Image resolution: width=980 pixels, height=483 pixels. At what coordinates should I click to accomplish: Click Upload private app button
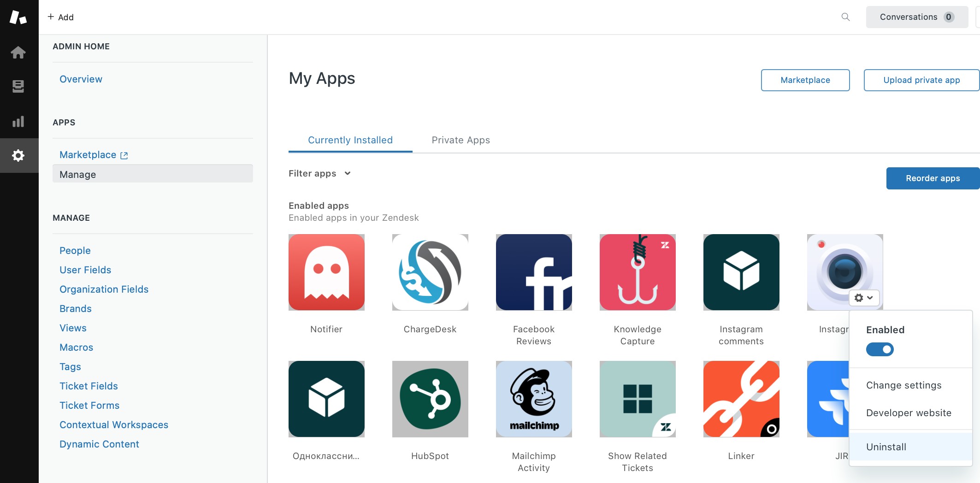[921, 80]
